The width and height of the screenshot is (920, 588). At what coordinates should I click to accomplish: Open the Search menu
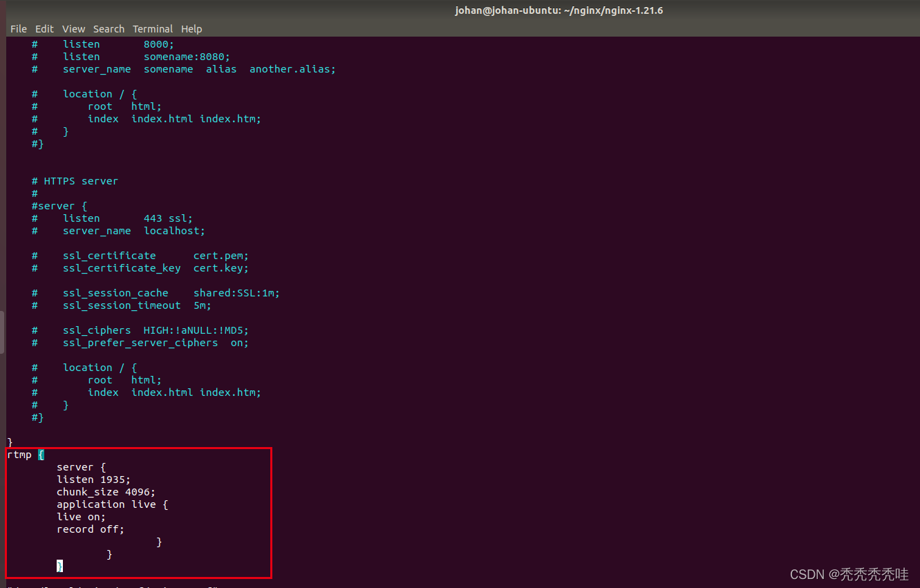(109, 29)
